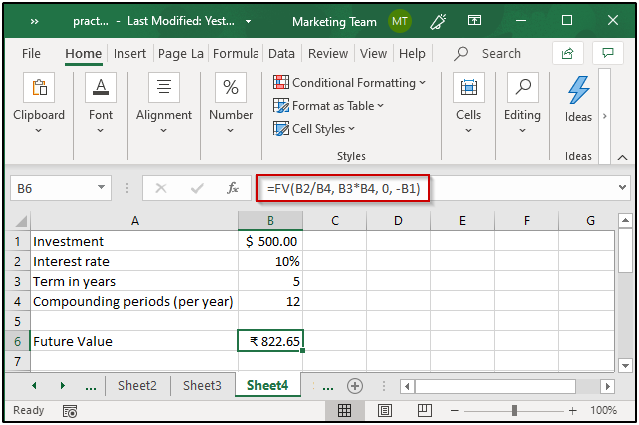
Task: Click the MT account avatar
Action: click(399, 21)
